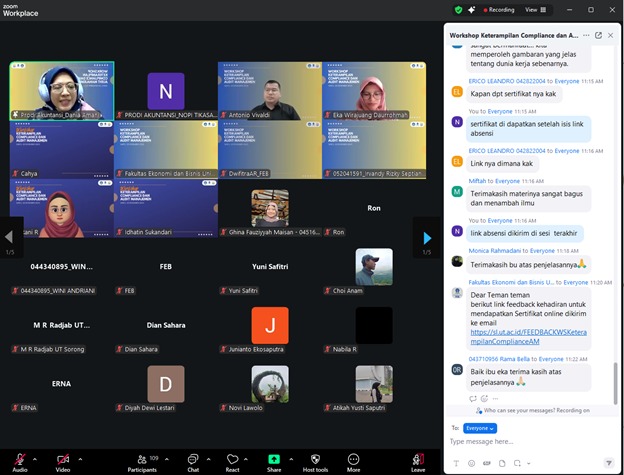Click the Leave meeting icon
Viewport: 624px width, 475px height.
pos(417,459)
